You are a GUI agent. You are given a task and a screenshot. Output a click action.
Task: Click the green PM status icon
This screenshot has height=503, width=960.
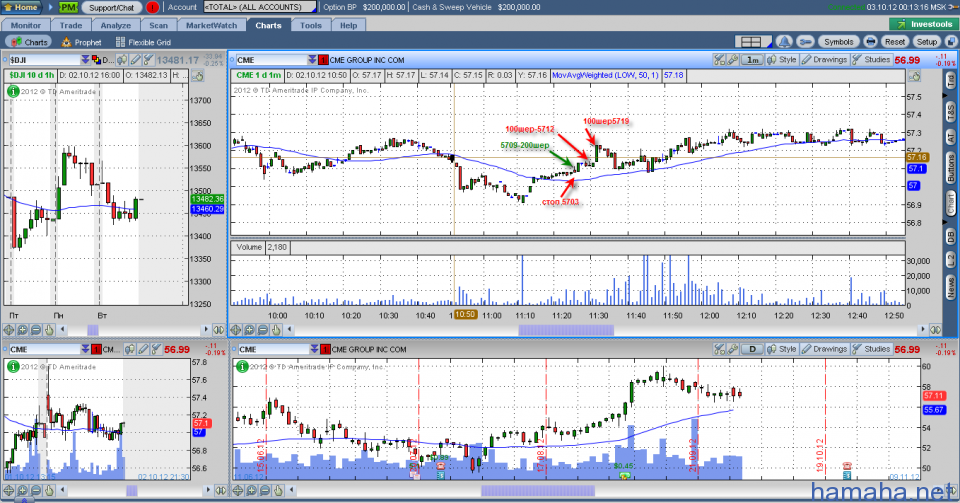coord(68,7)
